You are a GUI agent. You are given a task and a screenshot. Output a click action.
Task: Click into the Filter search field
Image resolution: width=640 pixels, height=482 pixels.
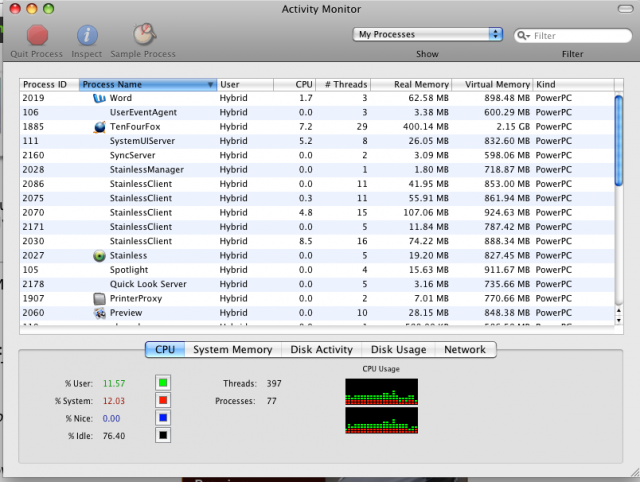point(573,36)
